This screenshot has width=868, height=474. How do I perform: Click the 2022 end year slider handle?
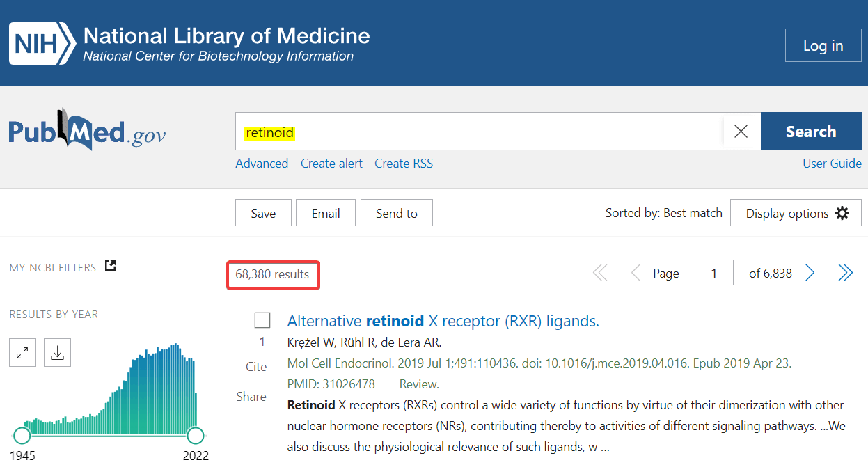[196, 436]
